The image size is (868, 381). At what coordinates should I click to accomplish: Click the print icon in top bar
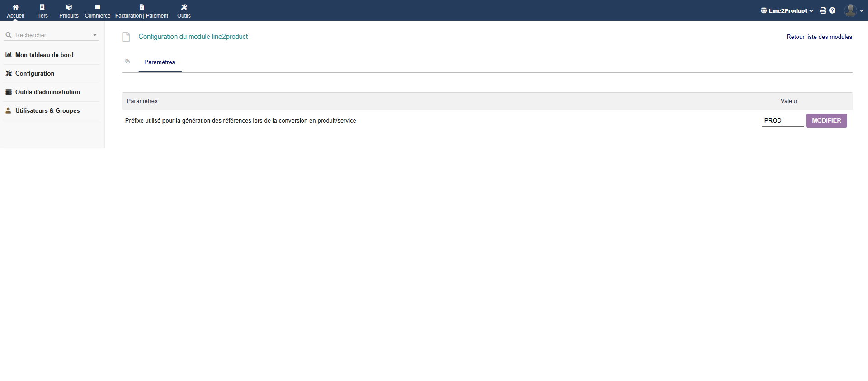pyautogui.click(x=823, y=10)
